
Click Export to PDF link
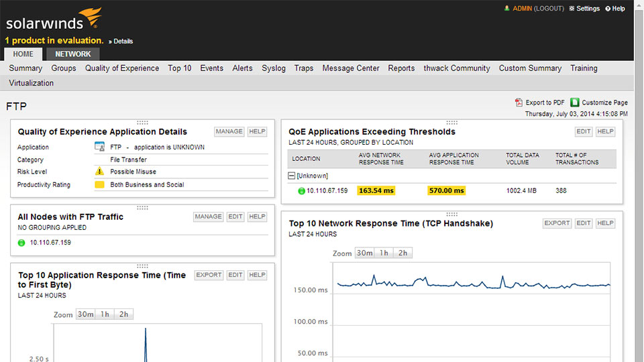tap(545, 102)
